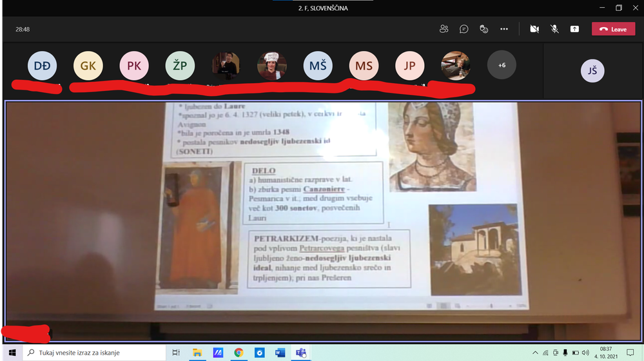Leave the meeting

(x=613, y=29)
